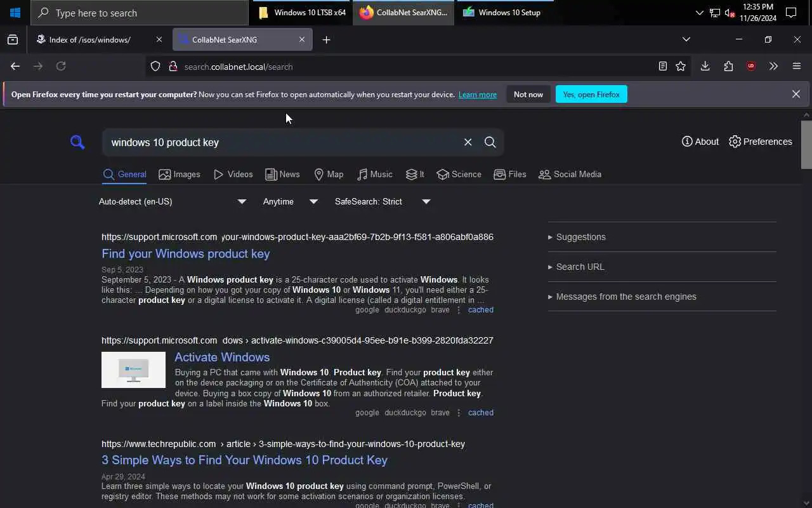Screen dimensions: 812x508
Task: Click the Activate Windows result thumbnail
Action: tap(133, 370)
